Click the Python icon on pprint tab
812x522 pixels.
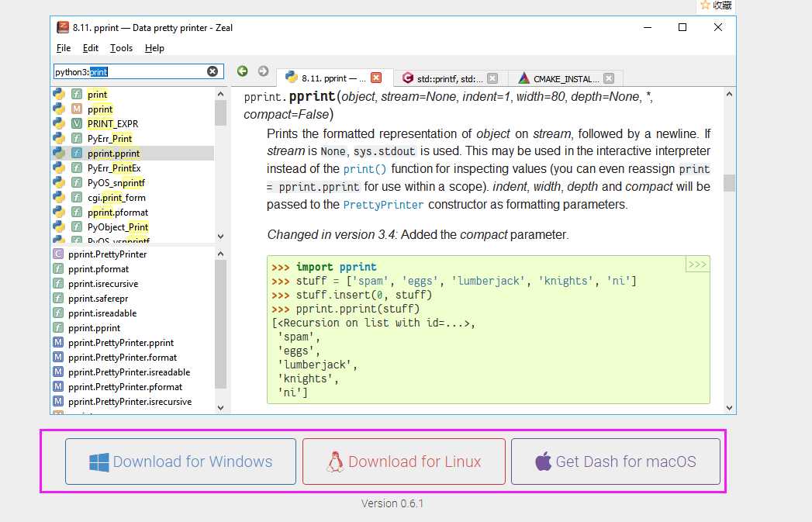pos(292,77)
